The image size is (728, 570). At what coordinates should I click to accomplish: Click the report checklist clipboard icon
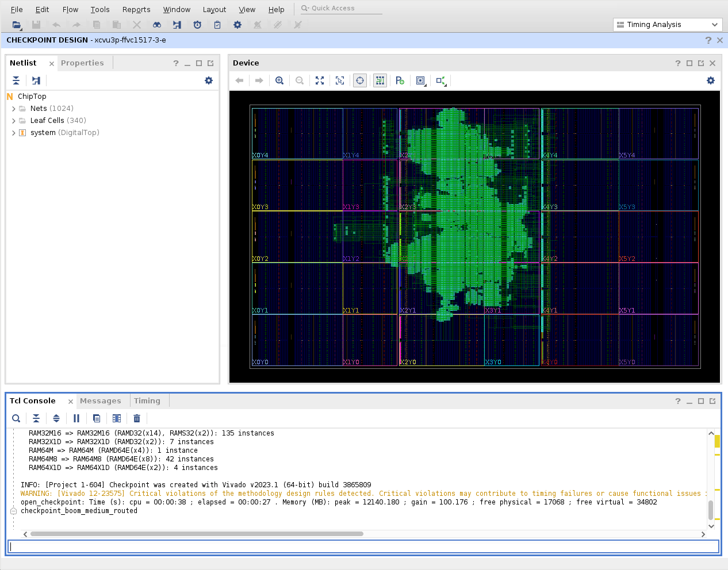[217, 25]
